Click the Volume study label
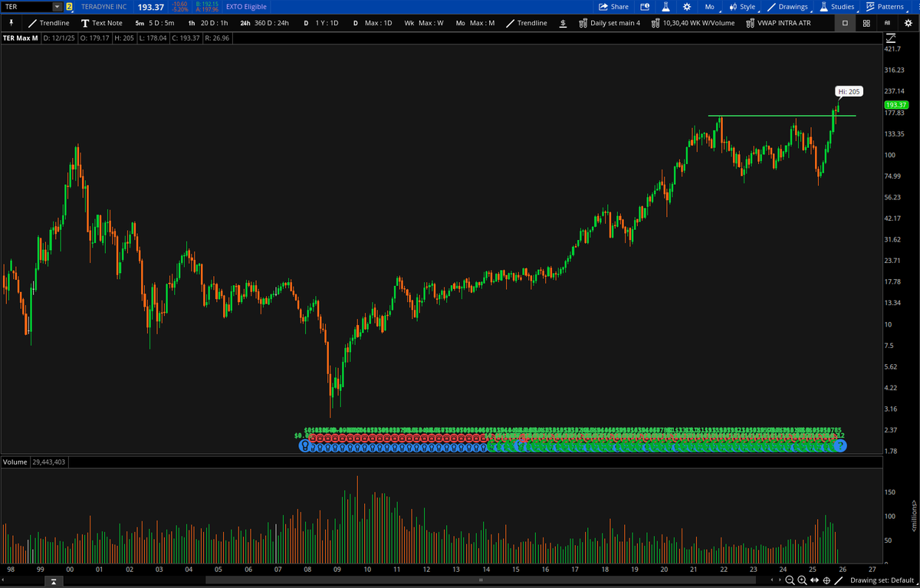This screenshot has width=920, height=588. click(x=15, y=462)
